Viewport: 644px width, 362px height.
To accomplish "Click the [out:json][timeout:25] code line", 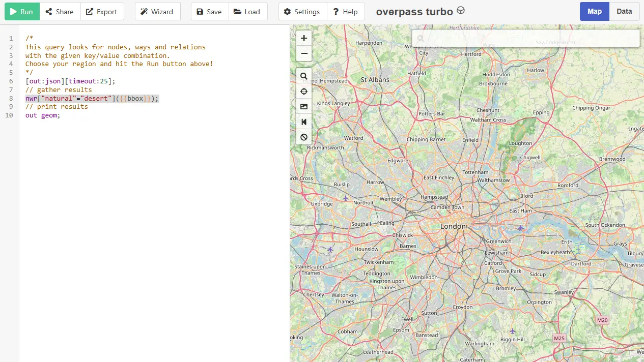I will tap(71, 81).
